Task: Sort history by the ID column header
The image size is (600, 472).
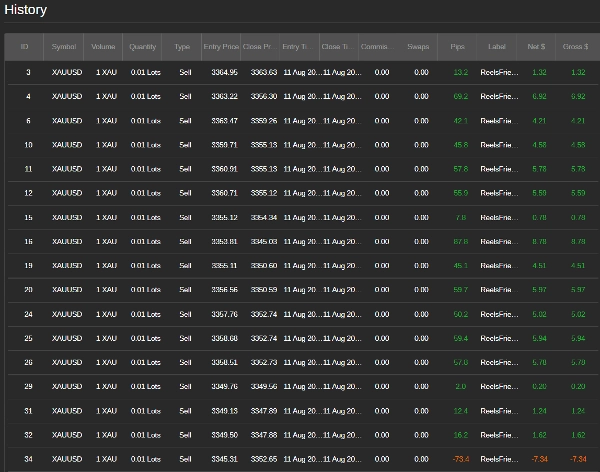Action: 25,46
